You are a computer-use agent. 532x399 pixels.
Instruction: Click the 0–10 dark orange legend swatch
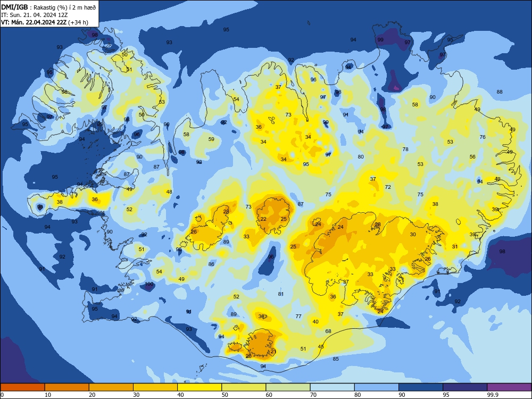coord(22,387)
